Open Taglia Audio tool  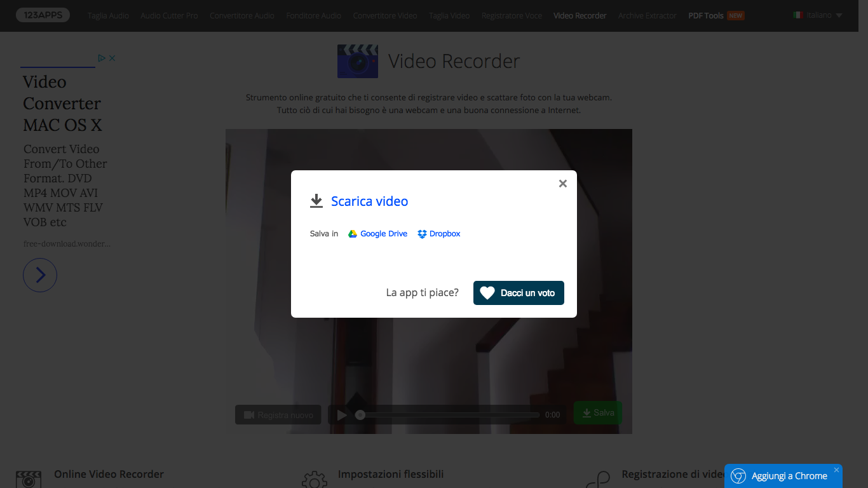108,15
